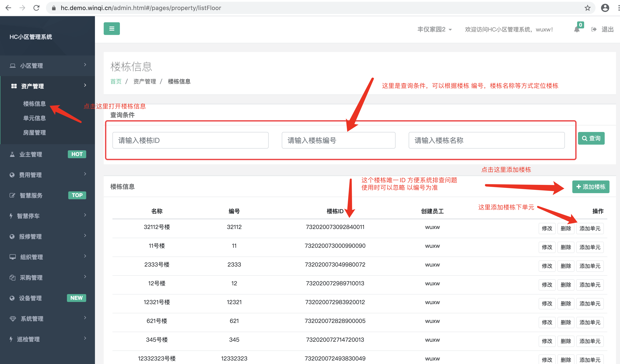Click the site lock icon in address bar
620x364 pixels.
[54, 8]
